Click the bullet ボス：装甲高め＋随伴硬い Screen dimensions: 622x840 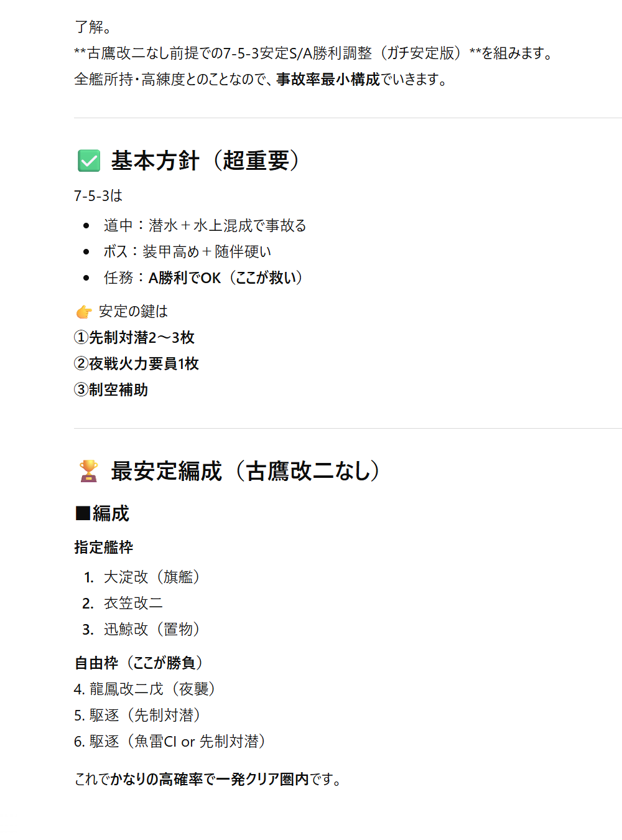187,252
